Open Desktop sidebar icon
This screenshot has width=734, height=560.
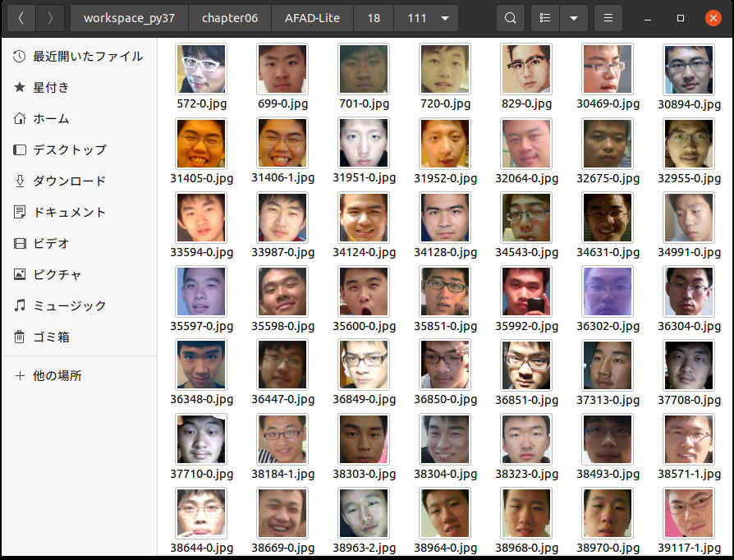[x=19, y=149]
